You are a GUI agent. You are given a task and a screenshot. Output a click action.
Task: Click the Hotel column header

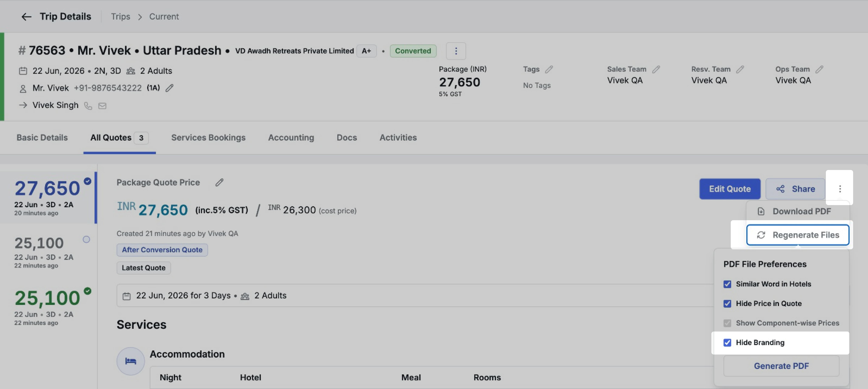(250, 378)
